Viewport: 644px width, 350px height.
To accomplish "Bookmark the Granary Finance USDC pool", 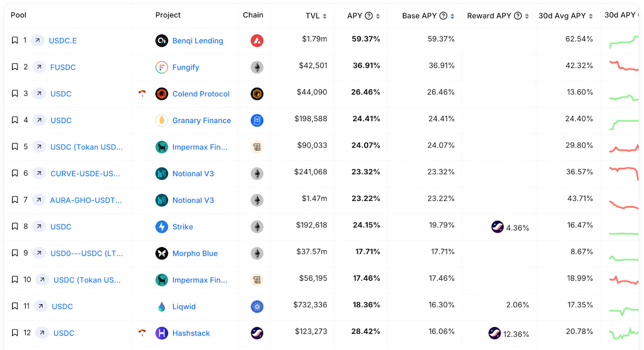I will click(15, 120).
